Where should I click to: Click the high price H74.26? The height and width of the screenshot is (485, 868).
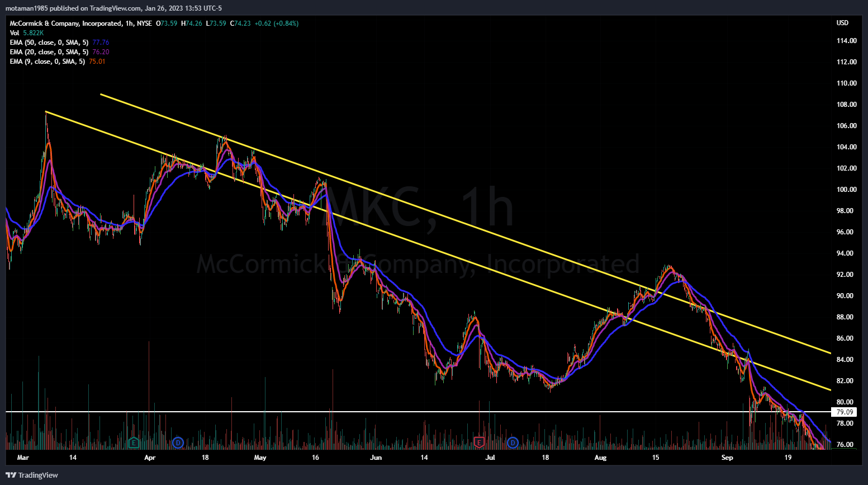pyautogui.click(x=192, y=23)
